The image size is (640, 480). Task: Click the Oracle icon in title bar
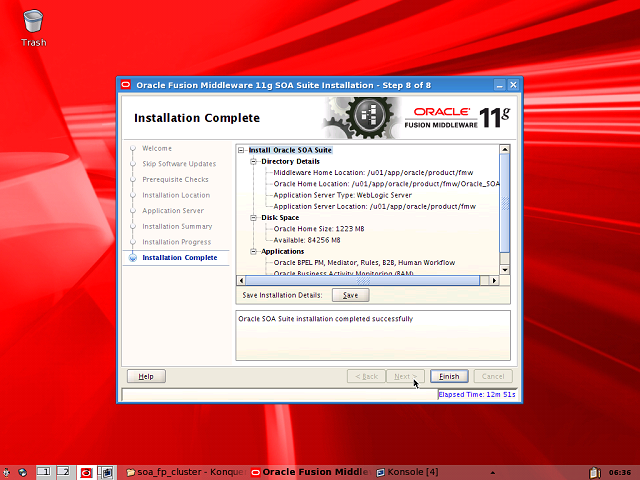[x=126, y=85]
